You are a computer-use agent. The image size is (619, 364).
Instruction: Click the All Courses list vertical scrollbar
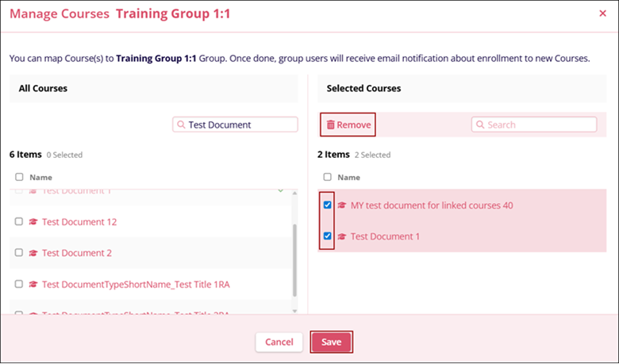296,254
